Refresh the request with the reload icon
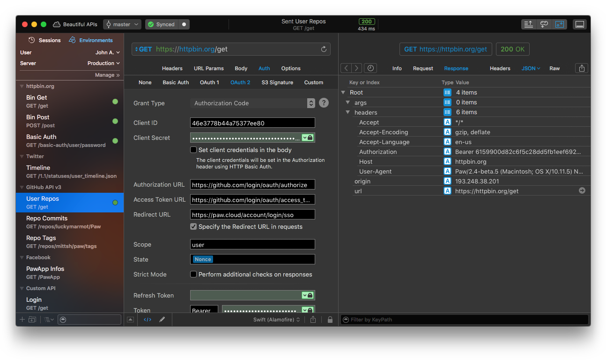This screenshot has width=606, height=364. click(x=324, y=49)
